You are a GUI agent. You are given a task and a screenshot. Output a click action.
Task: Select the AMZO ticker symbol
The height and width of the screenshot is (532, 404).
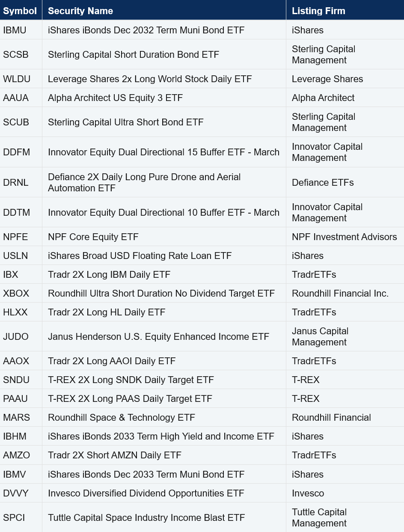point(16,455)
